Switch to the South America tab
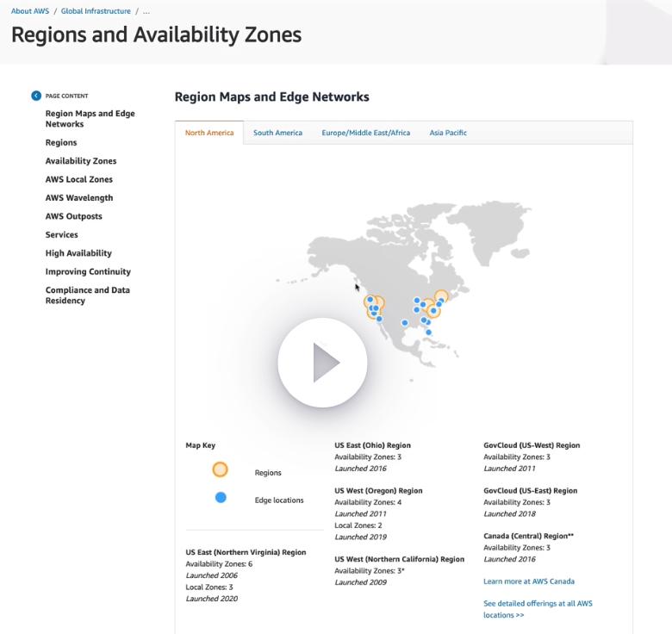This screenshot has height=634, width=672. pyautogui.click(x=277, y=133)
